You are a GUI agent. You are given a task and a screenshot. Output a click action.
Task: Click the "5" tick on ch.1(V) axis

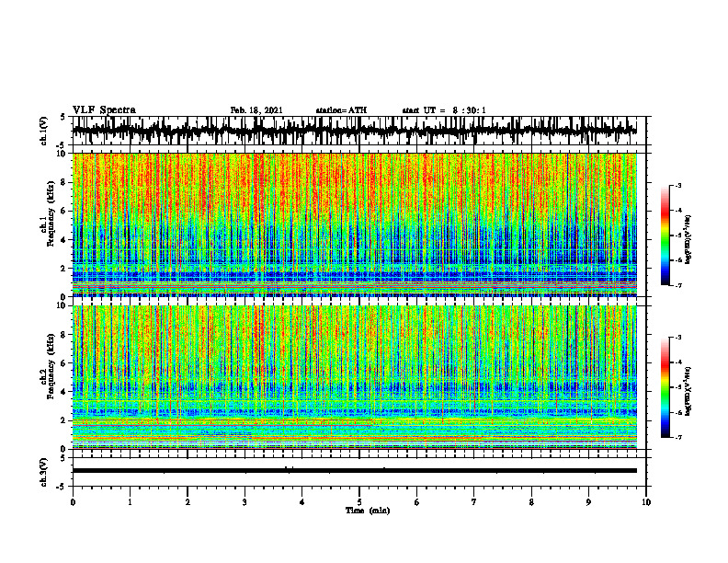pos(63,117)
